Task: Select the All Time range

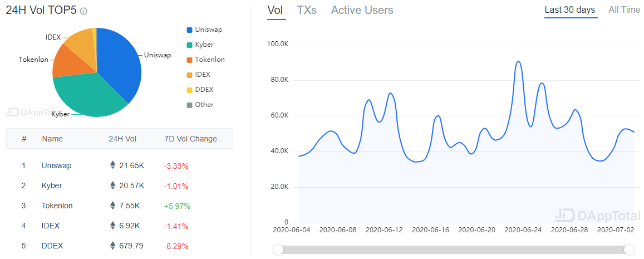Action: [624, 10]
